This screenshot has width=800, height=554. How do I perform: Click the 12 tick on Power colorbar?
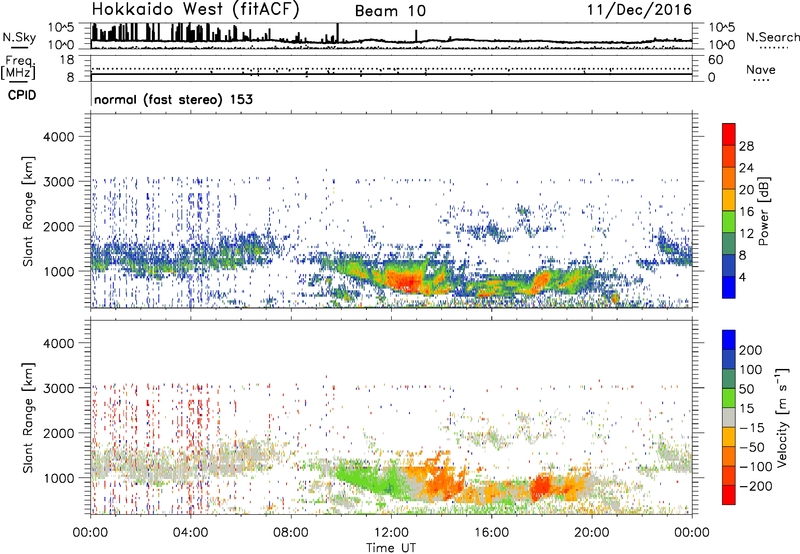tap(746, 234)
